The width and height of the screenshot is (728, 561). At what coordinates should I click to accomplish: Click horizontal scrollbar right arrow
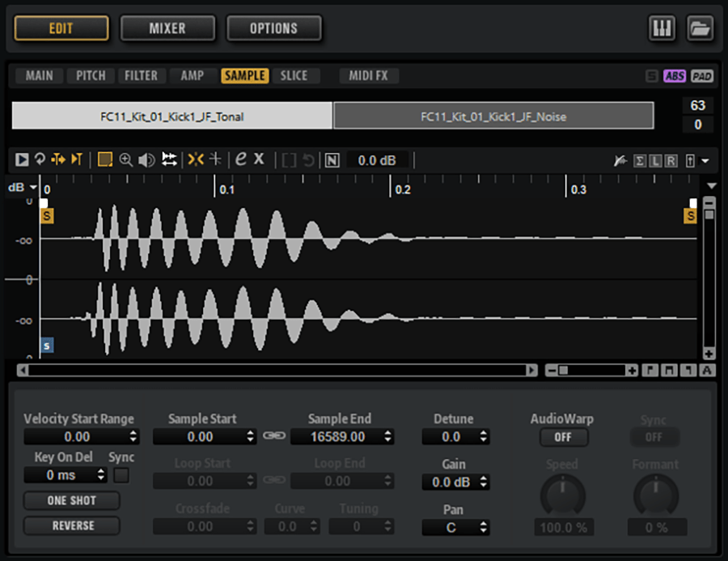(532, 371)
